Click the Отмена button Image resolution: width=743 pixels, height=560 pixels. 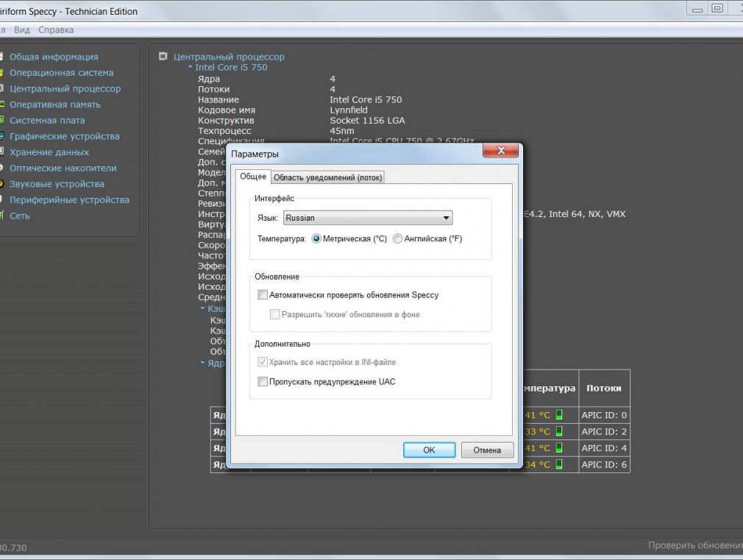coord(487,450)
